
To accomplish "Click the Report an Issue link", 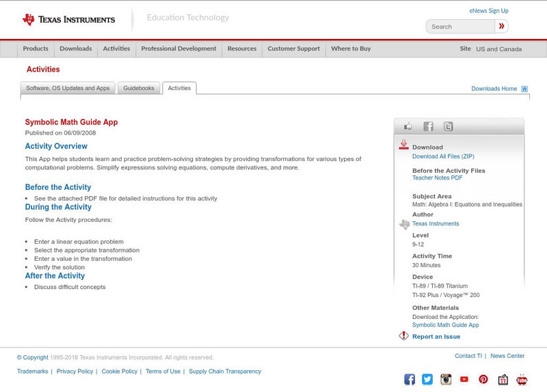I will tap(436, 337).
